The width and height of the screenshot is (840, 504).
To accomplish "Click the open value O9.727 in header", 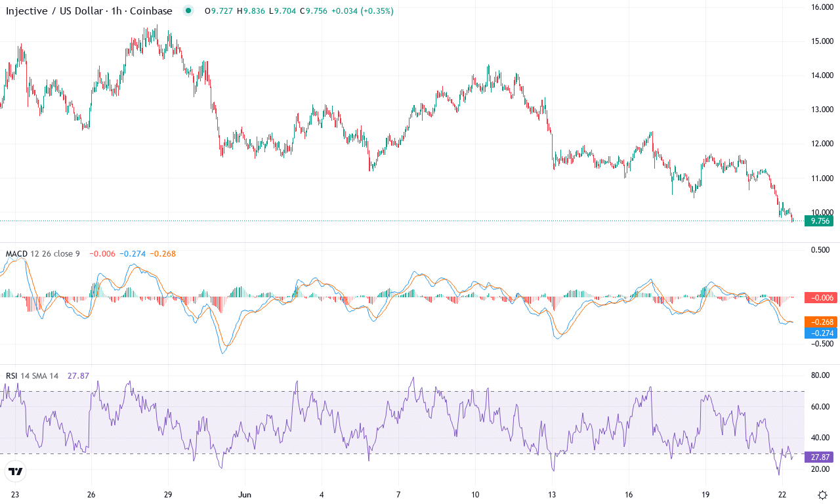I will point(219,11).
